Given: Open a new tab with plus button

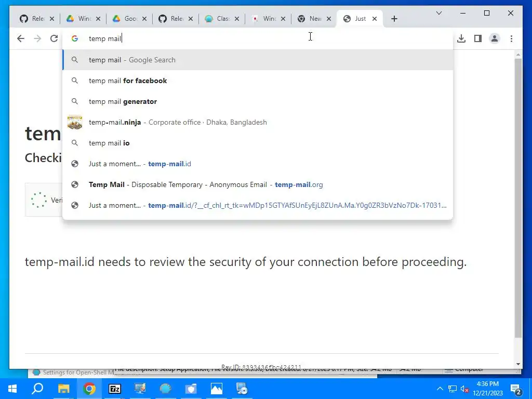Looking at the screenshot, I should [x=394, y=19].
